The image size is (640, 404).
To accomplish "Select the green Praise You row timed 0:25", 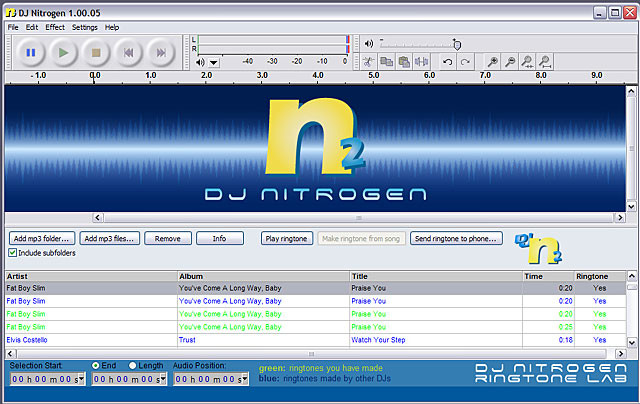I will coord(316,327).
